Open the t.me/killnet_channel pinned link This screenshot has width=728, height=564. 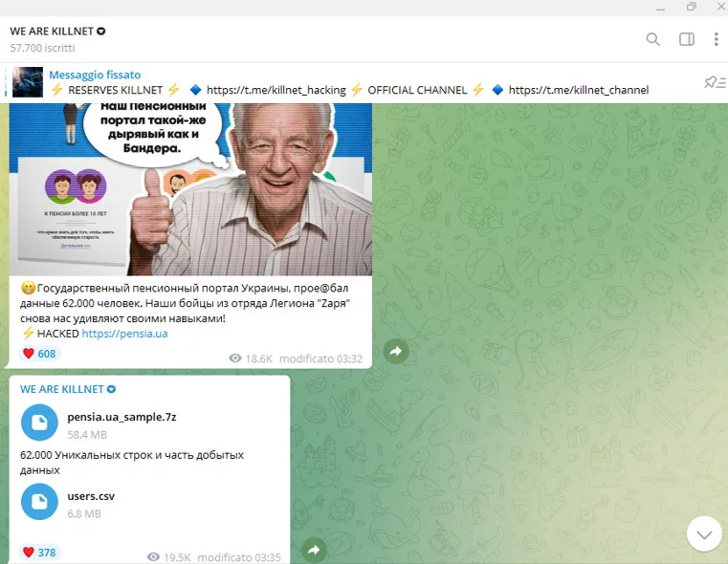pyautogui.click(x=579, y=90)
